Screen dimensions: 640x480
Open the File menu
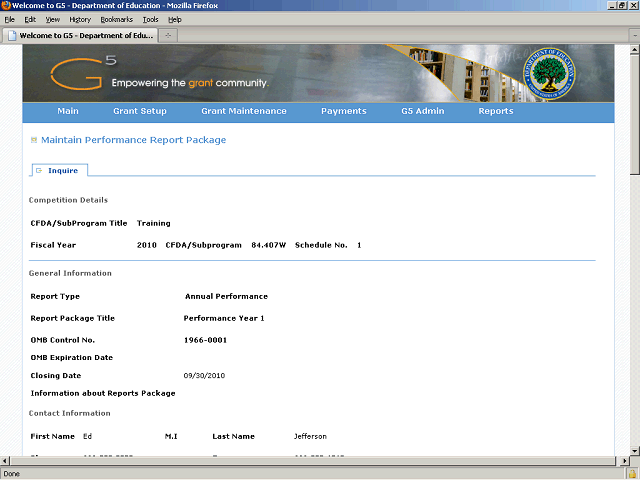tap(9, 20)
